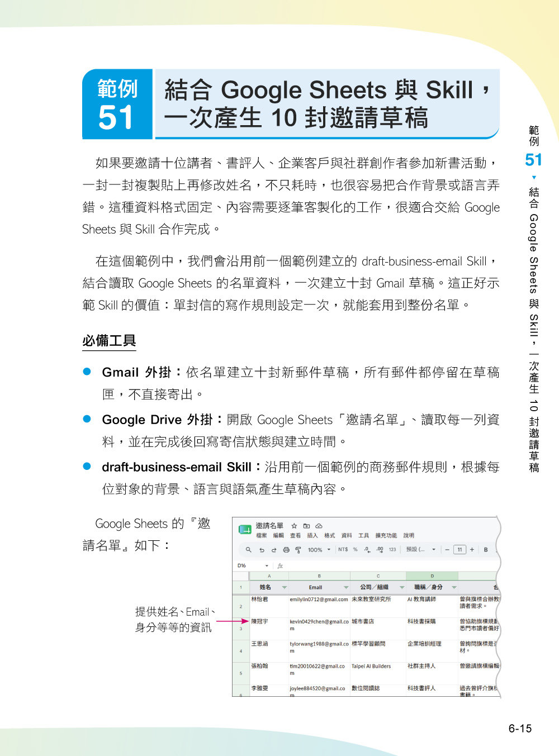Open the font dropdown labeled 預設
This screenshot has height=756, width=559.
420,550
